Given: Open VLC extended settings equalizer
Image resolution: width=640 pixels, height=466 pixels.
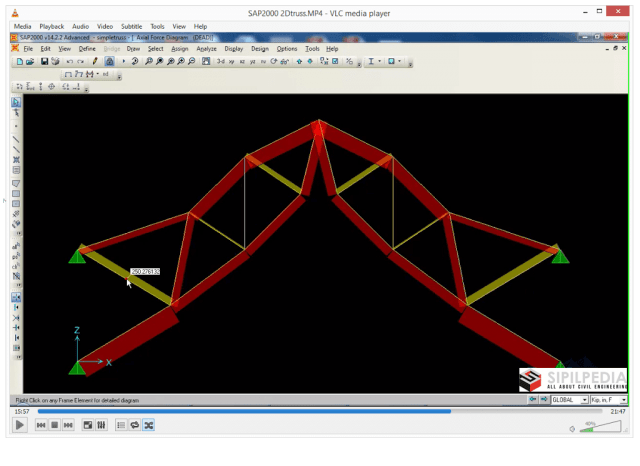Looking at the screenshot, I should tap(101, 425).
